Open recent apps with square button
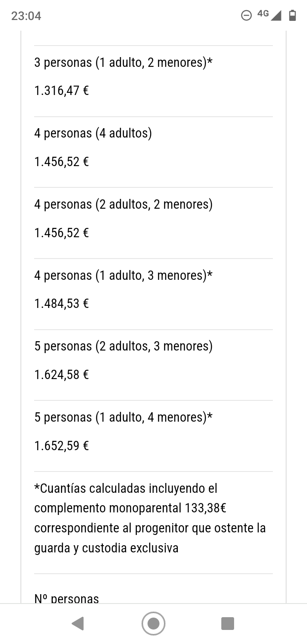 [228, 624]
